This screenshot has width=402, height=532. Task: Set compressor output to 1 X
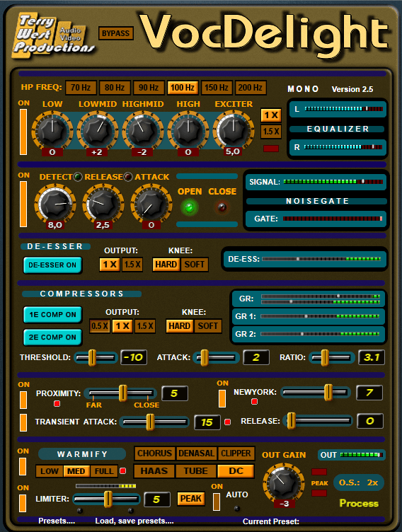click(122, 326)
